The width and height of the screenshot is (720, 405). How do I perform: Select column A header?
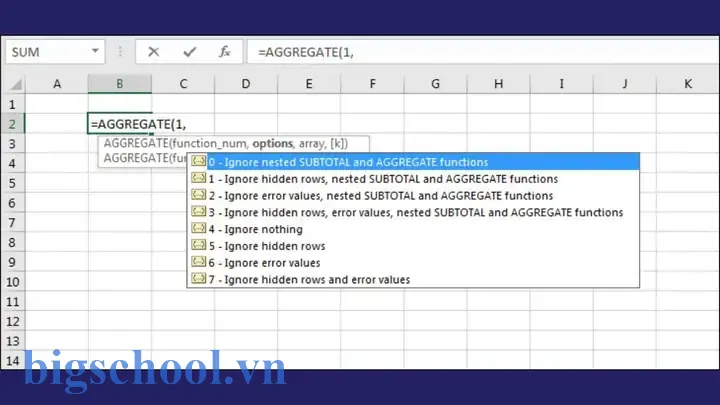[57, 84]
